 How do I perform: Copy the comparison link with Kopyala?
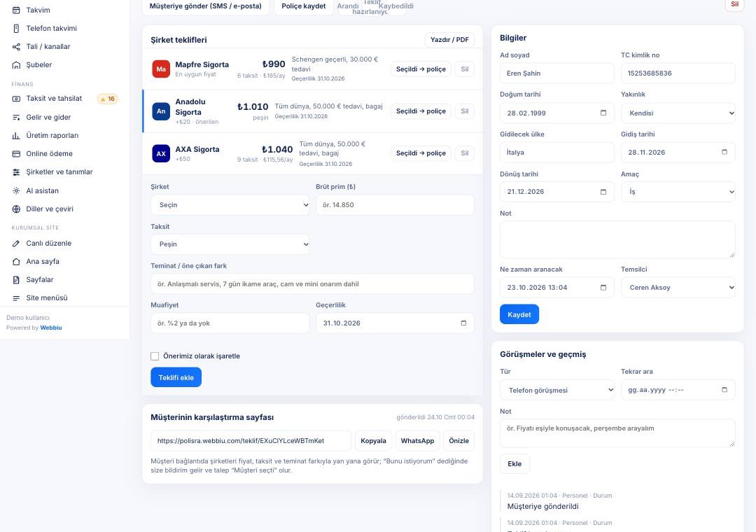(x=373, y=440)
